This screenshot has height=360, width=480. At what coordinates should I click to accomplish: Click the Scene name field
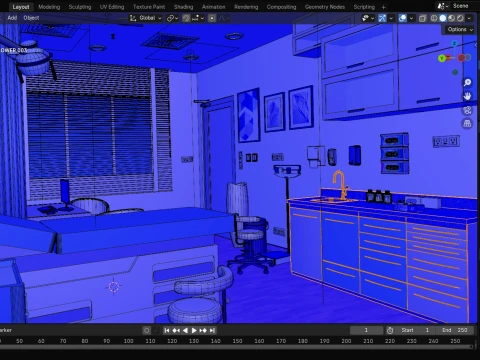coord(460,6)
